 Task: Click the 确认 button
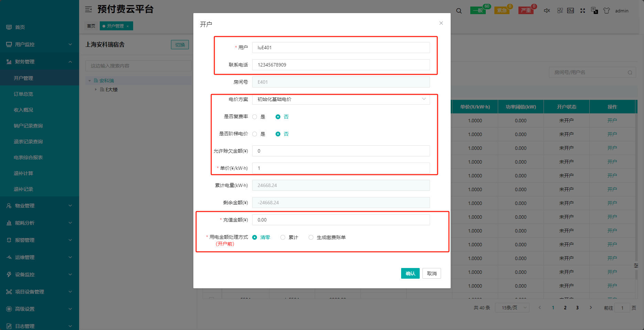click(x=410, y=274)
